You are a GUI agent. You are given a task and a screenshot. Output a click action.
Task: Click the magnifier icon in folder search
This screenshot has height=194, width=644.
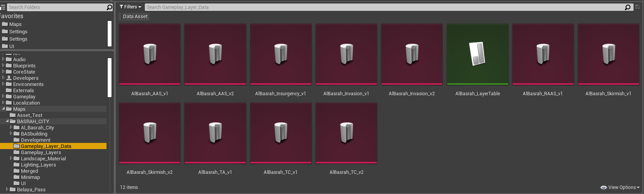tap(109, 7)
